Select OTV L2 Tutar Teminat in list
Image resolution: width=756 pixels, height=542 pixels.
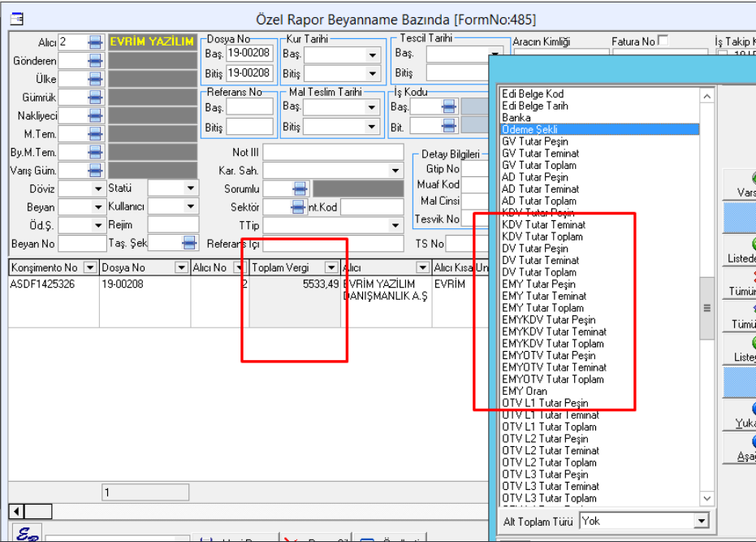coord(551,450)
